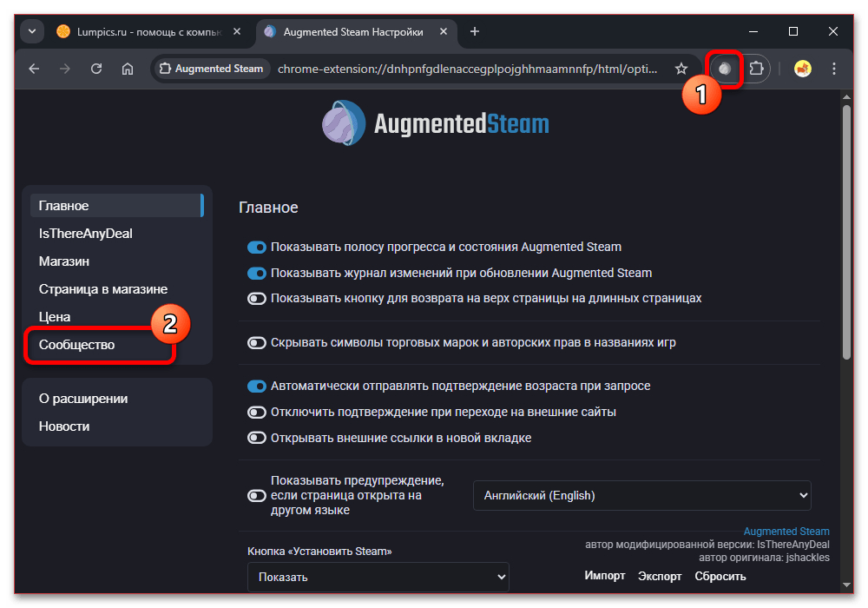Toggle Показывать полосу прогресса и состояния

[257, 247]
